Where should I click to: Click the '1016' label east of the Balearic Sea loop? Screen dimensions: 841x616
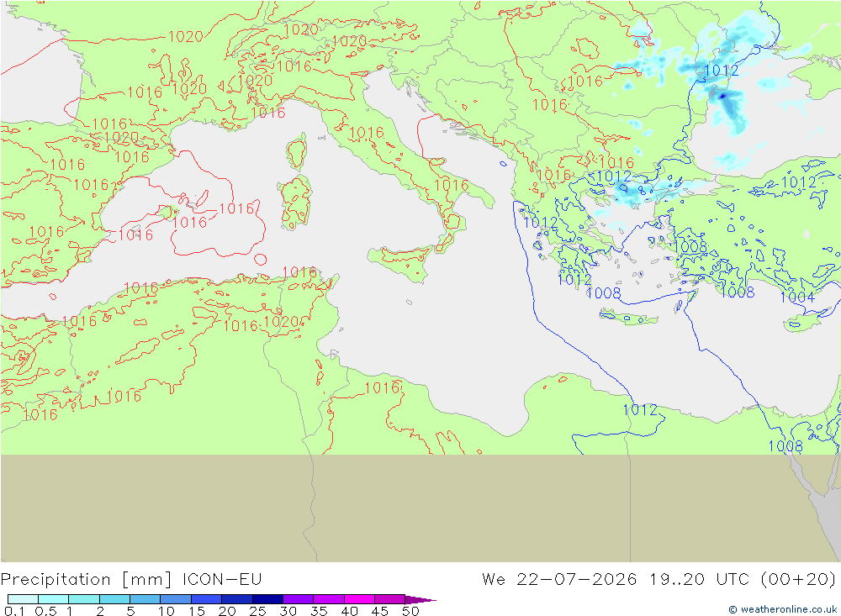(236, 208)
